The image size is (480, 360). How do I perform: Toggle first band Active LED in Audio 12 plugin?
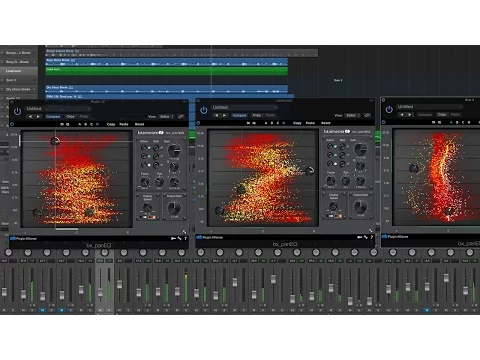[x=149, y=148]
